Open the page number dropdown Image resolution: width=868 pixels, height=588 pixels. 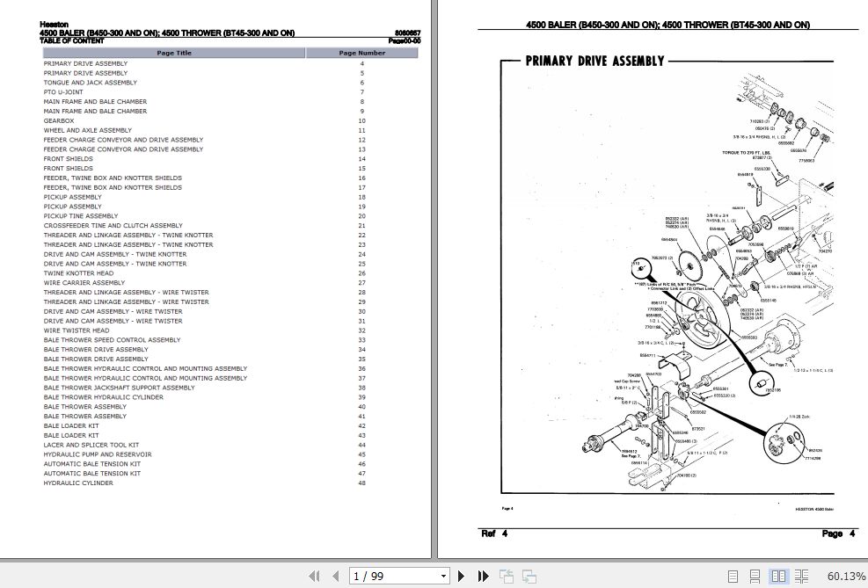point(442,576)
